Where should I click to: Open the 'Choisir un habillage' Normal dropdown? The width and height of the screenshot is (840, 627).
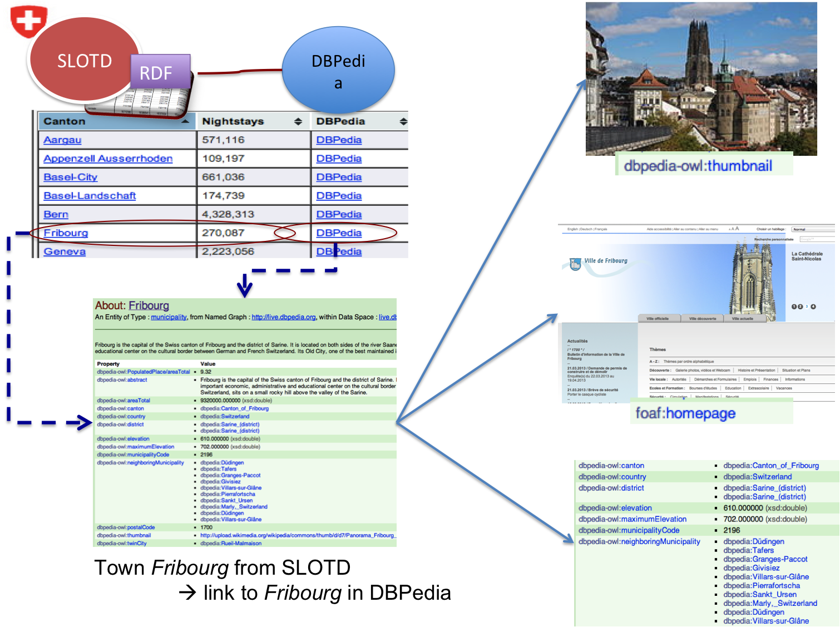[x=813, y=229]
